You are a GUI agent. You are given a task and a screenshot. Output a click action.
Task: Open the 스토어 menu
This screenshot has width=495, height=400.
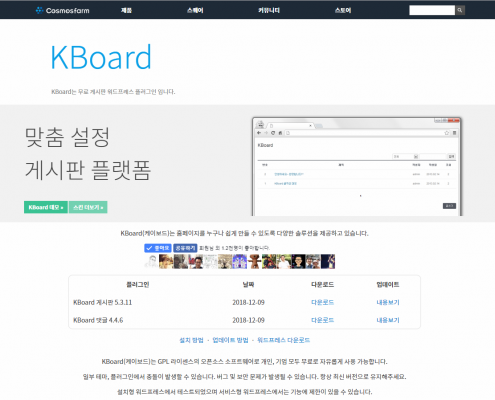point(343,10)
